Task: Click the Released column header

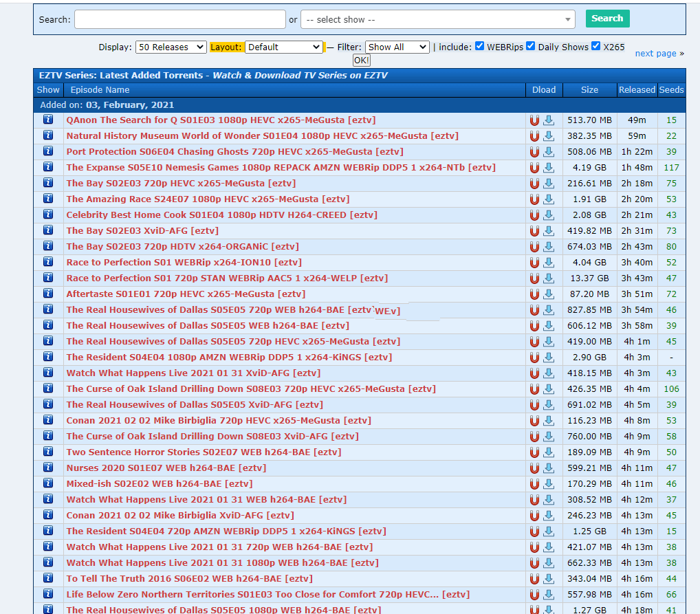Action: pos(637,90)
